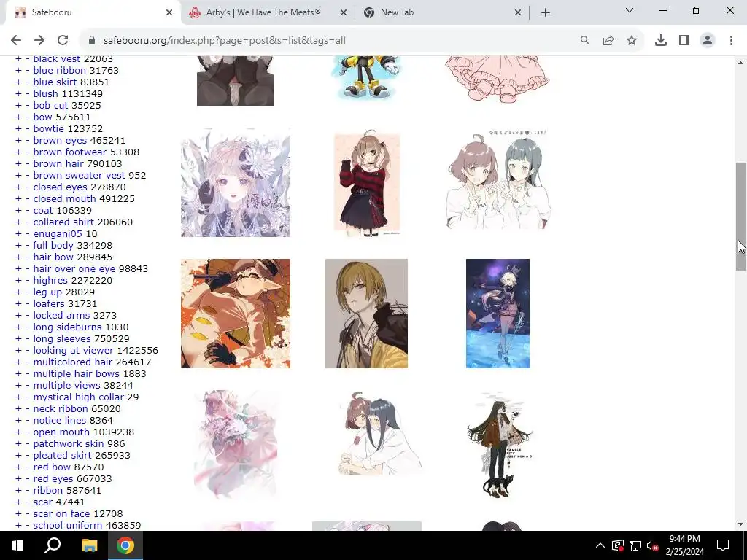The image size is (747, 560).
Task: Open the muted volume tray icon
Action: point(653,545)
